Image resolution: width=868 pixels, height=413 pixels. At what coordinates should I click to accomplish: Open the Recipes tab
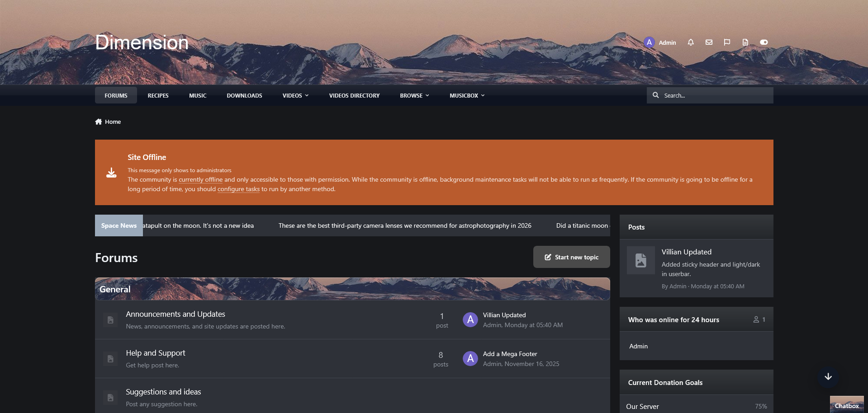[x=158, y=95]
